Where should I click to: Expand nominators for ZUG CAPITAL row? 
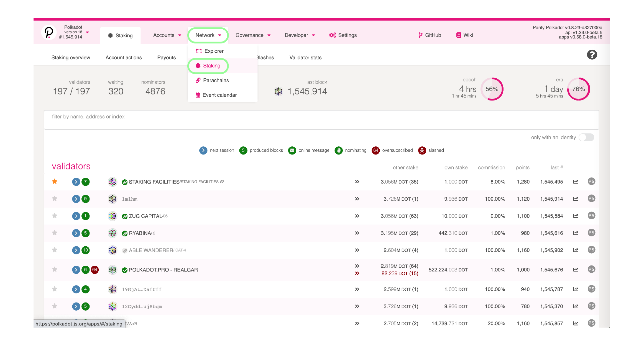point(357,216)
